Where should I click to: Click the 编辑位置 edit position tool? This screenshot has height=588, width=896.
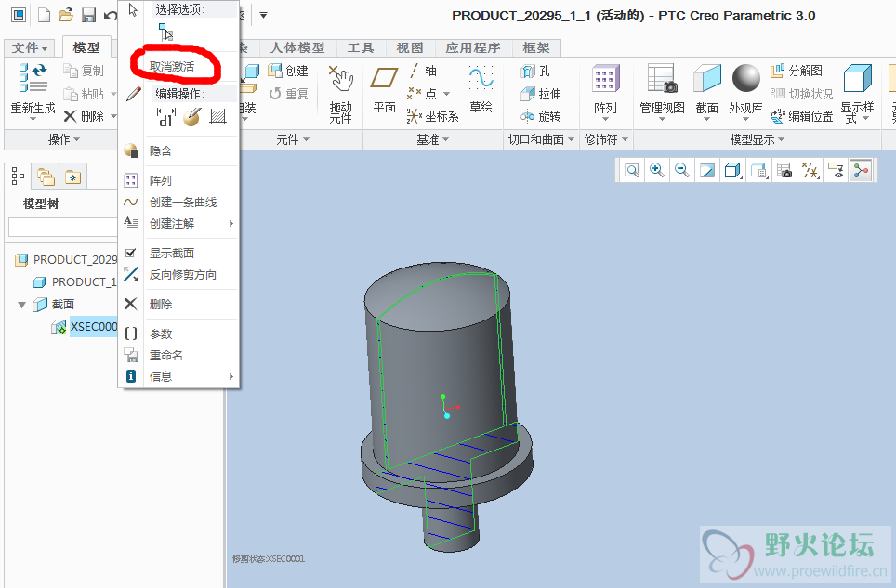click(802, 116)
